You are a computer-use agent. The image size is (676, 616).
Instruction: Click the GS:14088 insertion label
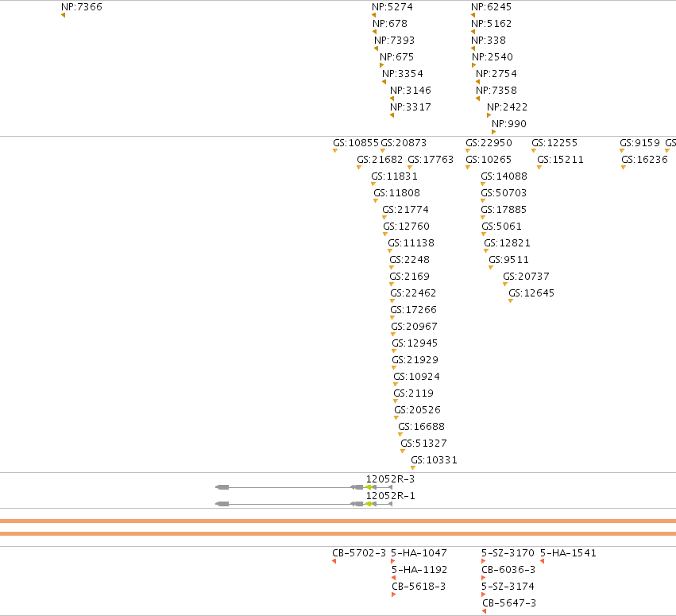[504, 176]
